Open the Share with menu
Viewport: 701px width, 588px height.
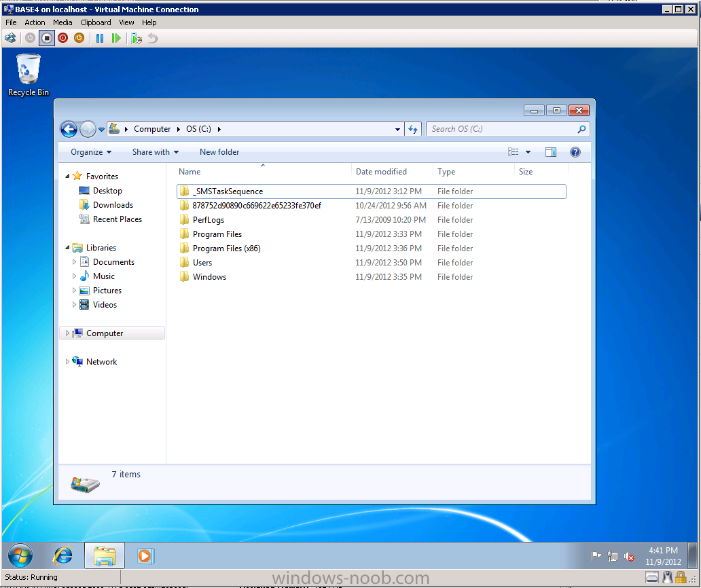point(155,152)
